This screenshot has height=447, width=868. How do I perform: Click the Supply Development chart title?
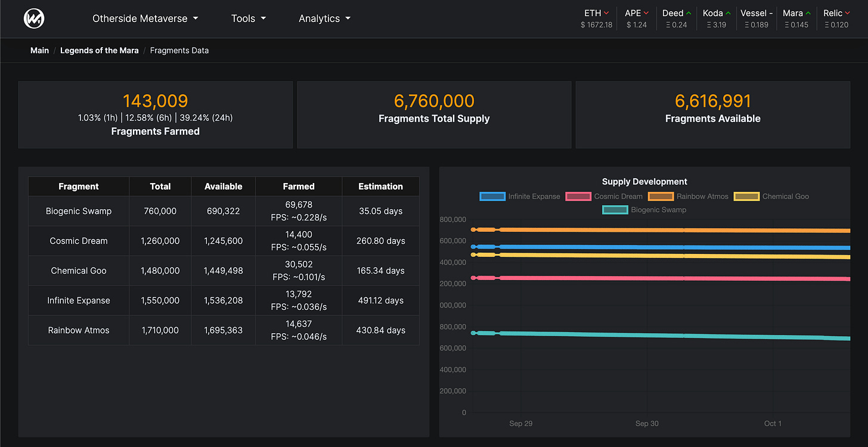[x=644, y=182]
